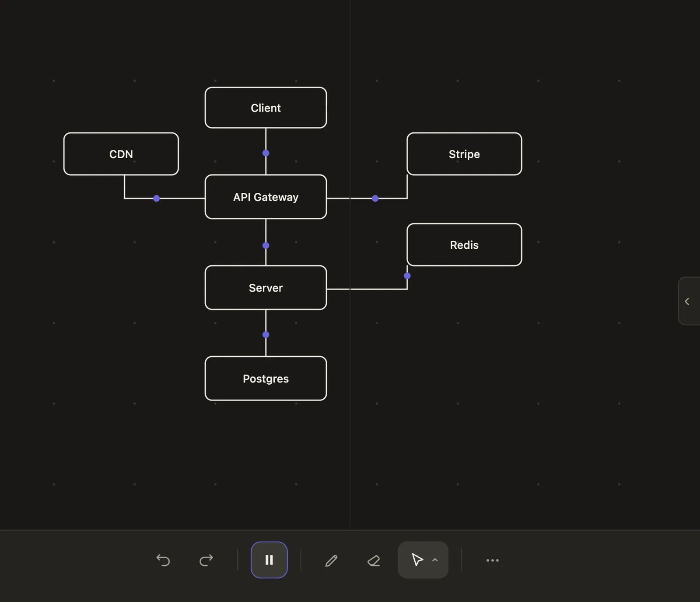Select the pencil draw tool
Image resolution: width=700 pixels, height=602 pixels.
[x=331, y=560]
